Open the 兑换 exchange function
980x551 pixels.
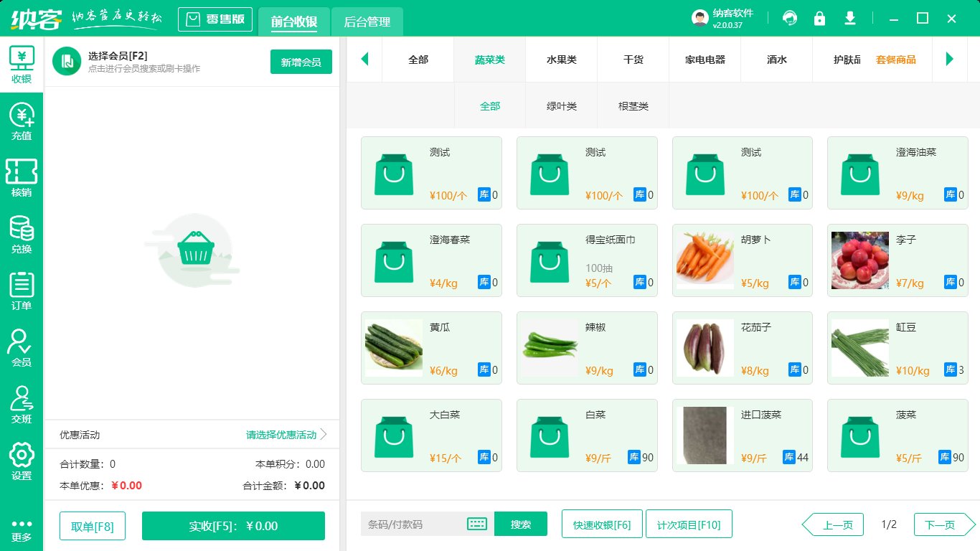pyautogui.click(x=22, y=231)
